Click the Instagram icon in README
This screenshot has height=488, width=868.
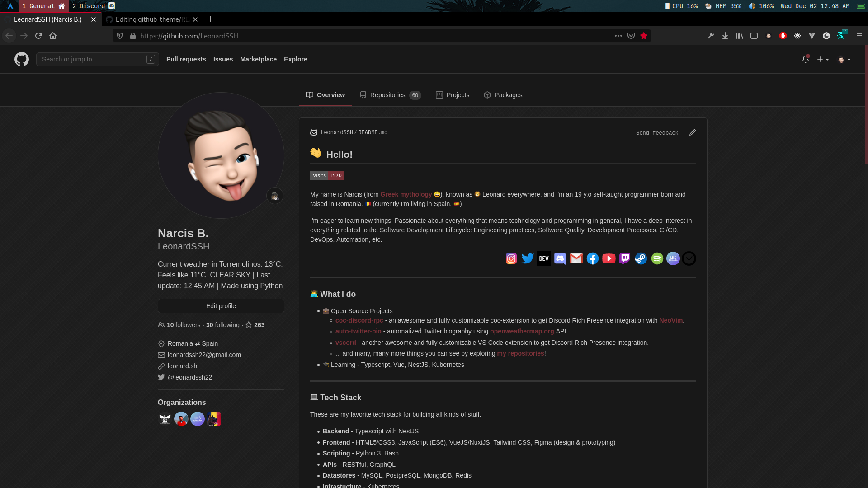(511, 258)
